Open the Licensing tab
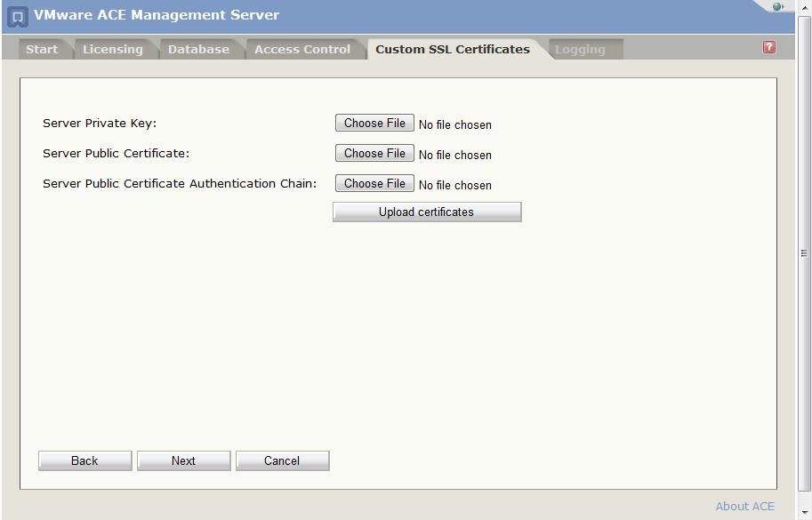This screenshot has width=812, height=520. coord(112,50)
